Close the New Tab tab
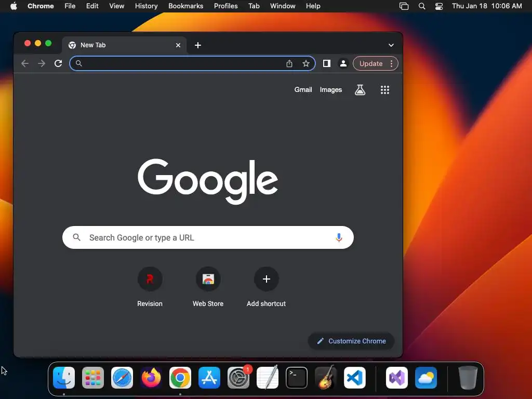Viewport: 532px width, 399px height. pos(178,45)
